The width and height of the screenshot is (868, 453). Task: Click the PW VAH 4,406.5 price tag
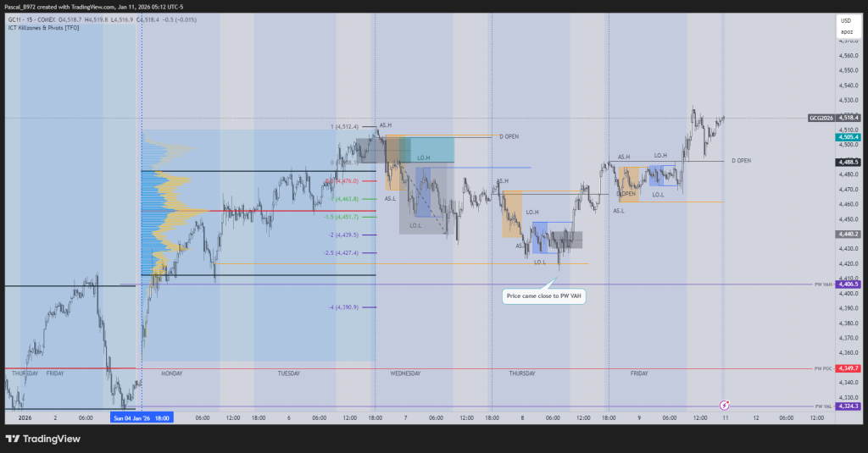848,285
